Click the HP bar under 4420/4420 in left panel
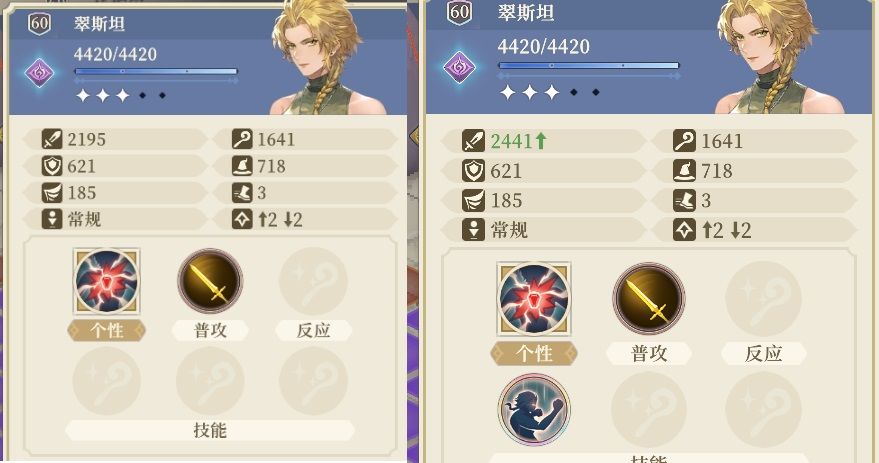 pyautogui.click(x=156, y=72)
